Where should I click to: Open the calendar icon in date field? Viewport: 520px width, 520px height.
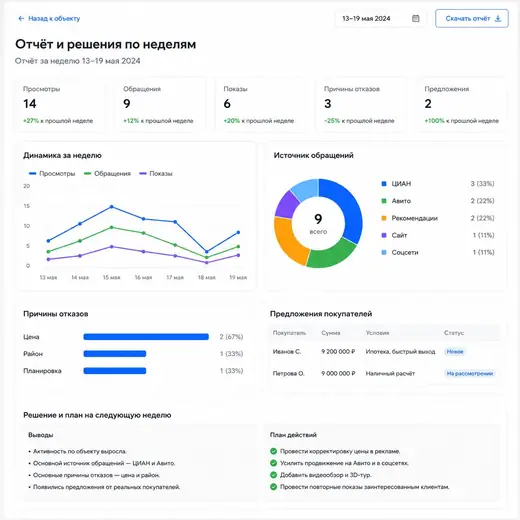click(415, 18)
